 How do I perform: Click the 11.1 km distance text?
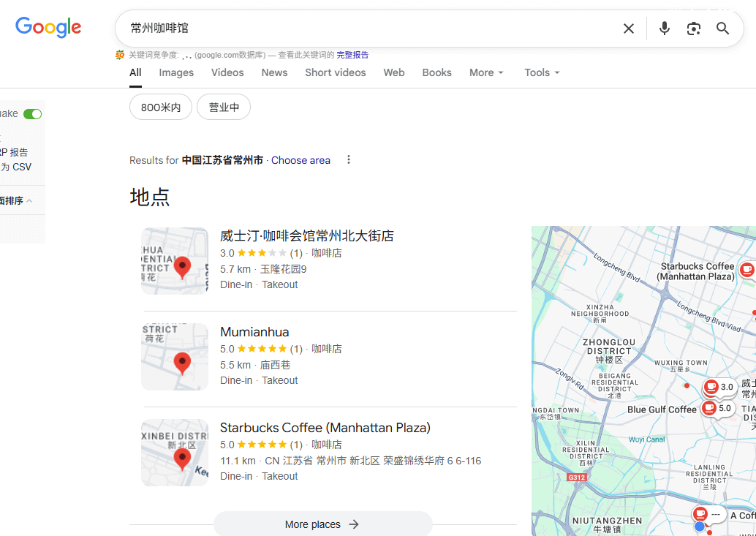(x=238, y=461)
